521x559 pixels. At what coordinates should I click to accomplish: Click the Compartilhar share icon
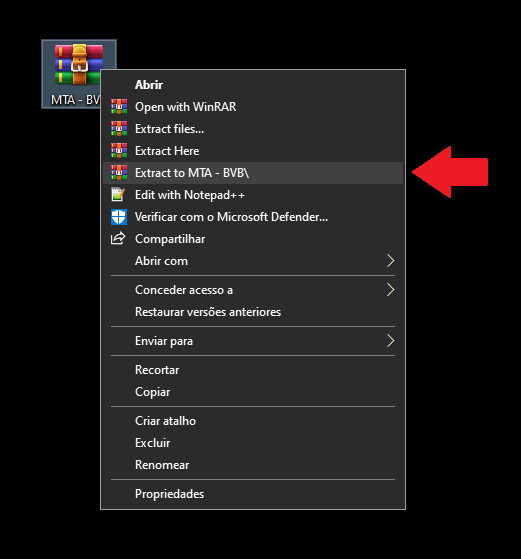click(x=118, y=239)
